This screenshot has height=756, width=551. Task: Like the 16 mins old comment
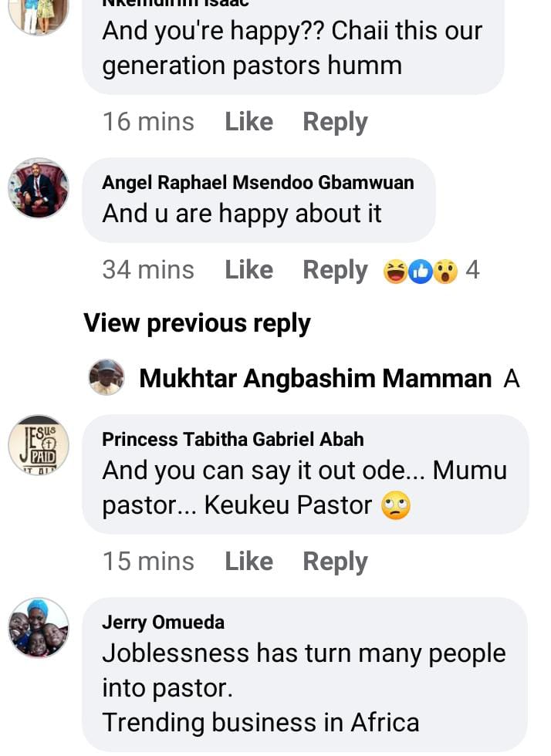click(x=248, y=122)
